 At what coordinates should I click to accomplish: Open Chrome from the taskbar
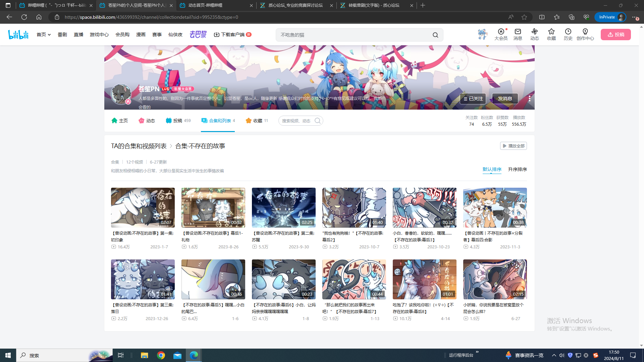[161, 355]
